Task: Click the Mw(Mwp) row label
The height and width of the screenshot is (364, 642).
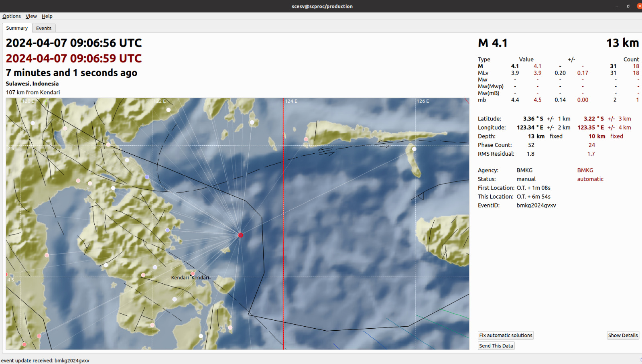Action: [x=491, y=86]
